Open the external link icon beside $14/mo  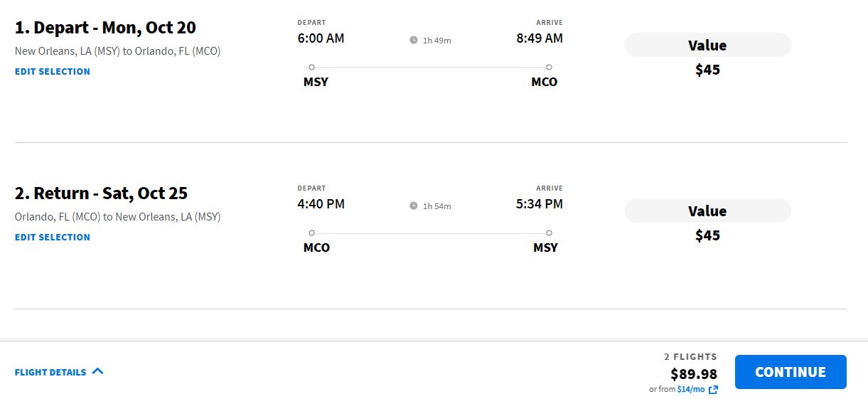713,390
